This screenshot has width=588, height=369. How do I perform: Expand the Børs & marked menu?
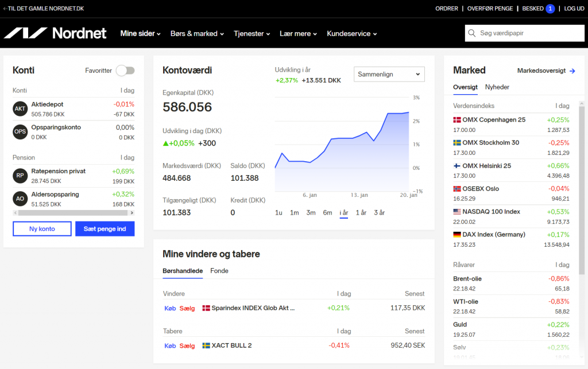pos(198,33)
